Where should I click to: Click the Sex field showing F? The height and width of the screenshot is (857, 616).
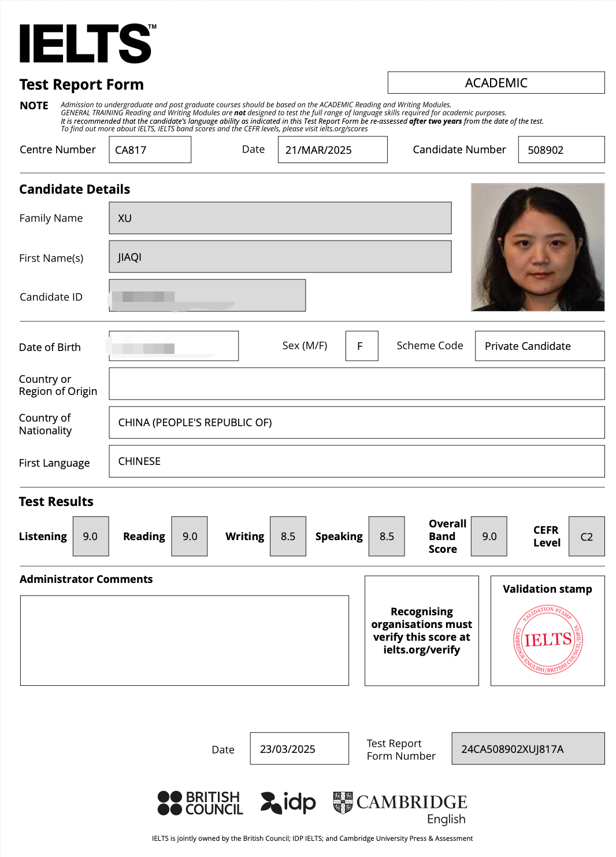click(362, 346)
